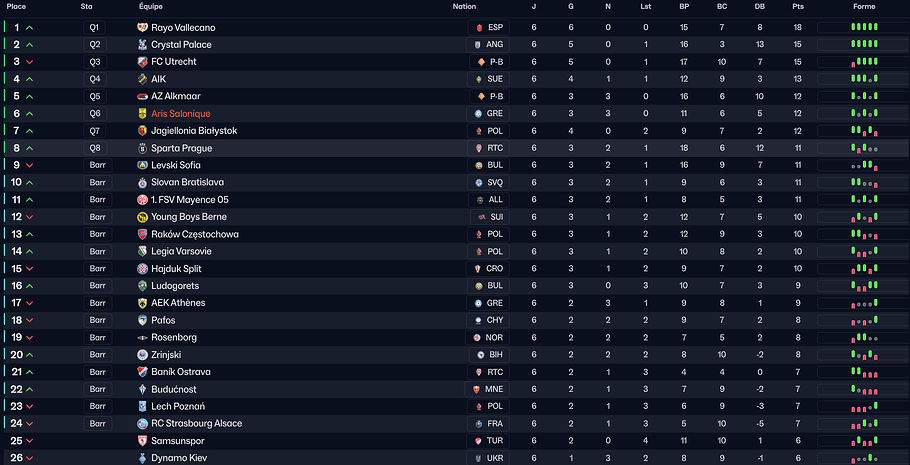The height and width of the screenshot is (465, 910).
Task: Click the Jagiellonia Białystok club crest
Action: click(142, 131)
